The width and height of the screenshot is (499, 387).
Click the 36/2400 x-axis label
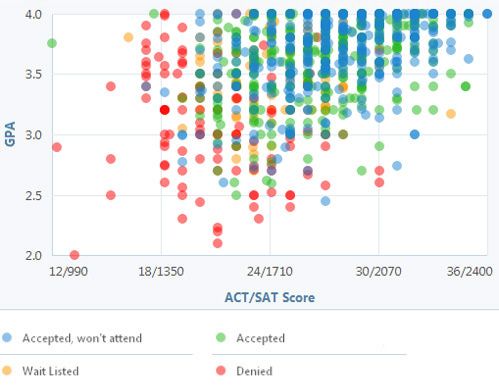coord(469,271)
